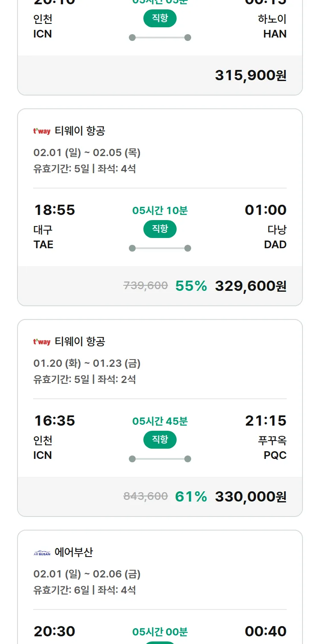Click the struck-through 843,600 original price

(145, 496)
